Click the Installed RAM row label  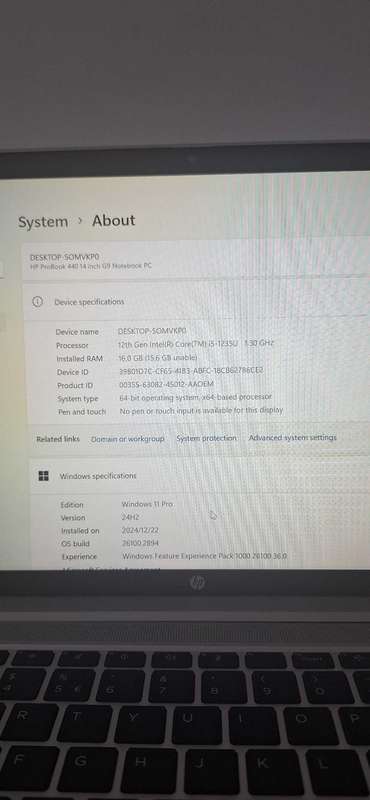pyautogui.click(x=80, y=359)
